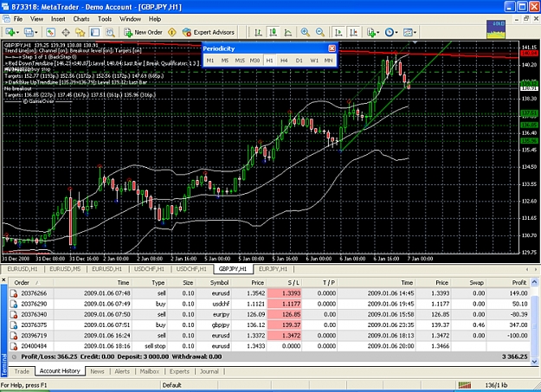Click the chart window icon beside File menu
The height and width of the screenshot is (392, 541).
coord(6,19)
